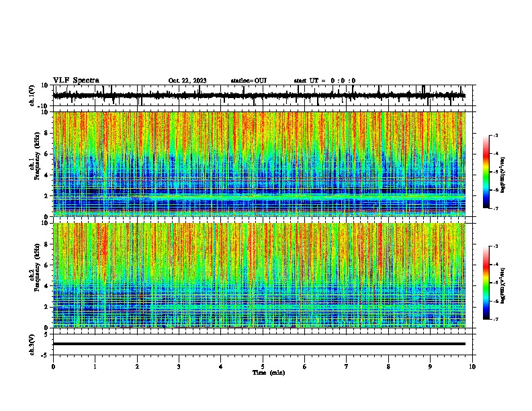Click the time axis tick label "5"
Screen dimensions: 532x411
(263, 367)
